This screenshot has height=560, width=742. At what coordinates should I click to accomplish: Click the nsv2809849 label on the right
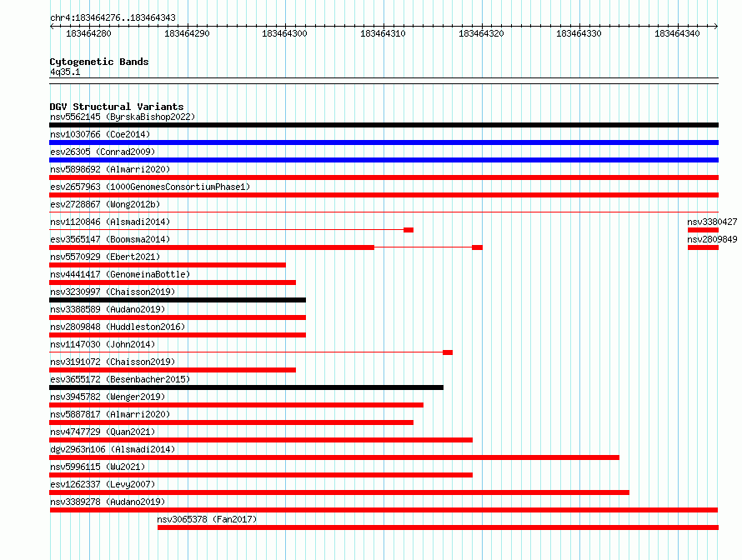(x=712, y=239)
